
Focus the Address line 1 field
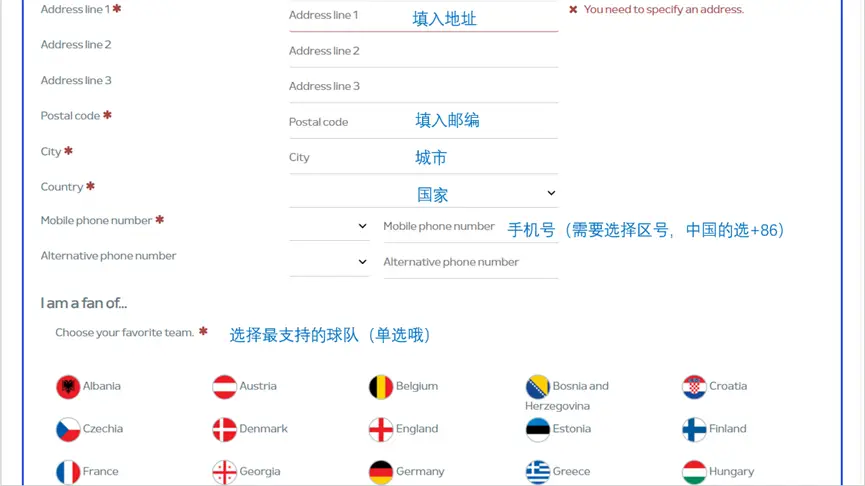tap(424, 15)
